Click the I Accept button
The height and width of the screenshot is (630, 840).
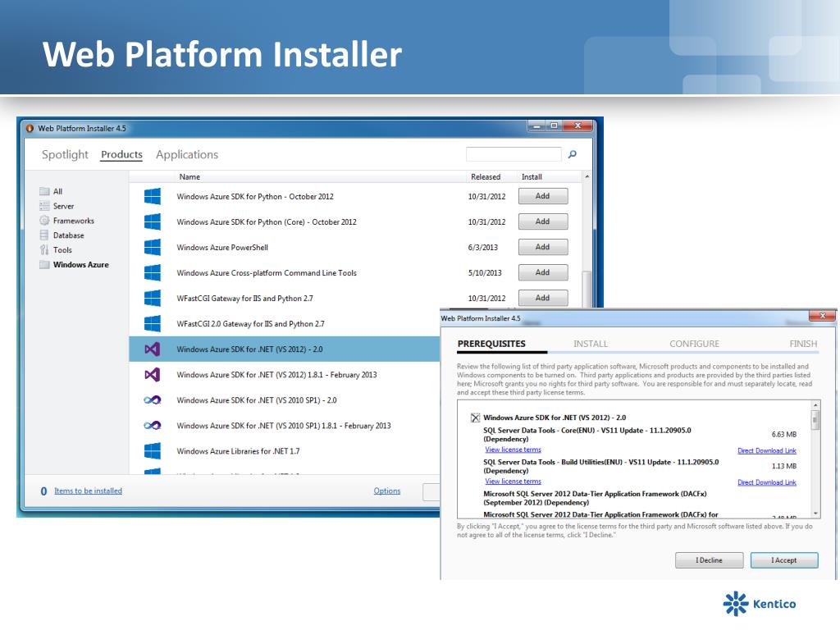point(783,560)
